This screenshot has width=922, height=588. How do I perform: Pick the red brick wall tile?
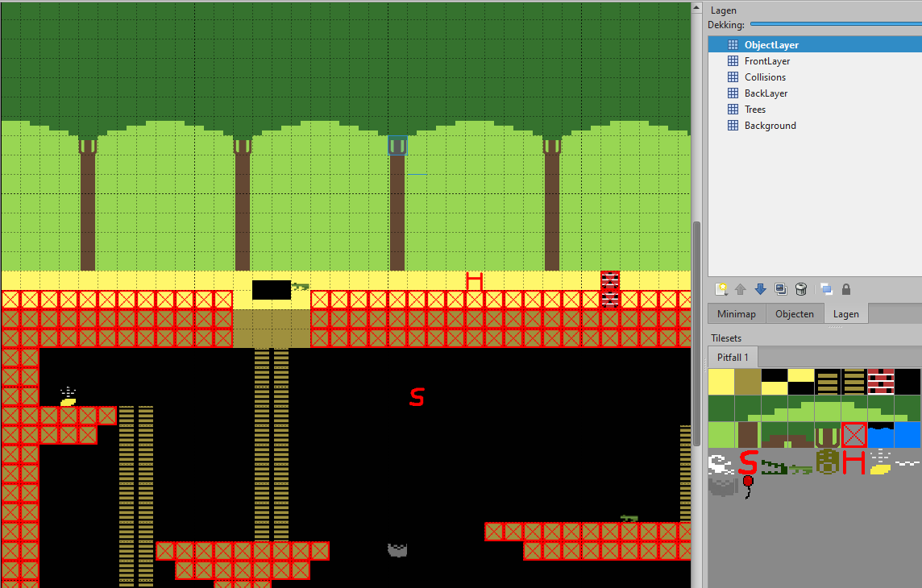coord(881,381)
